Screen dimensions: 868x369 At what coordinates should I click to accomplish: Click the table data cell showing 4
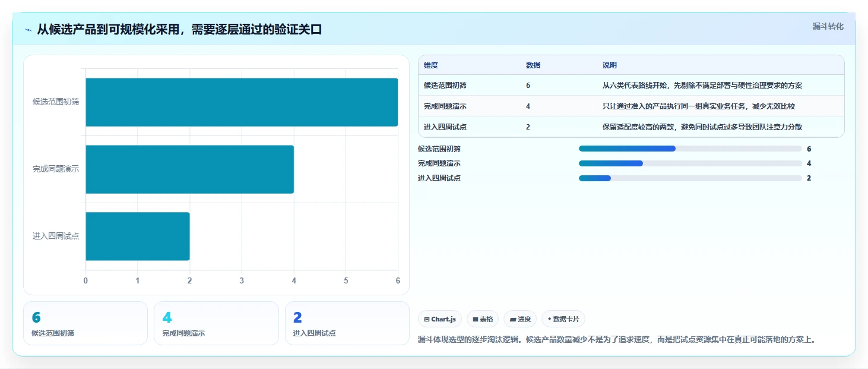coord(528,106)
